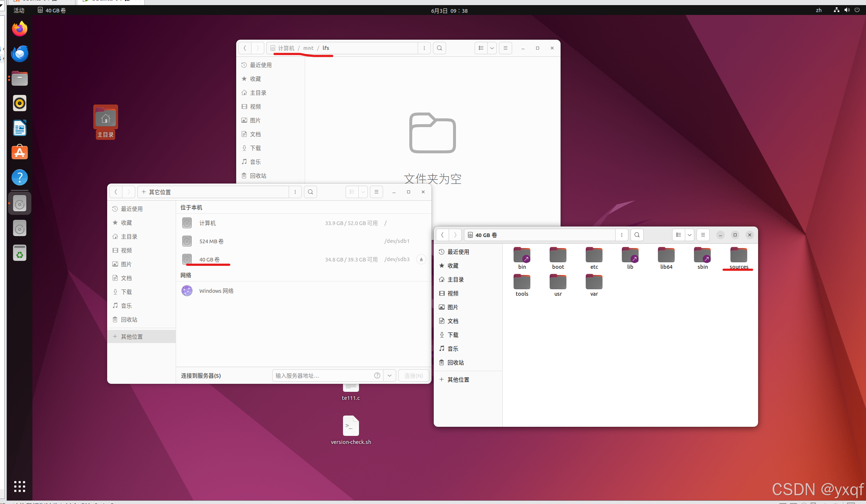Open the system status menu at top right

tap(847, 10)
